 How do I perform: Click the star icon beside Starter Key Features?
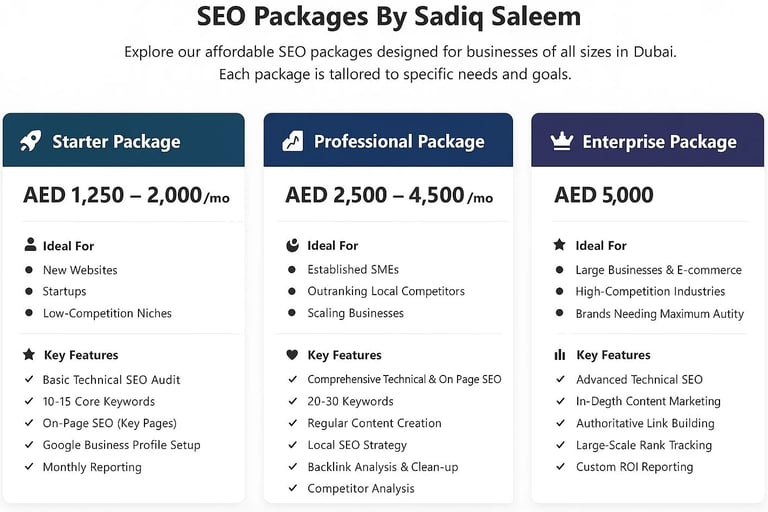click(x=29, y=355)
